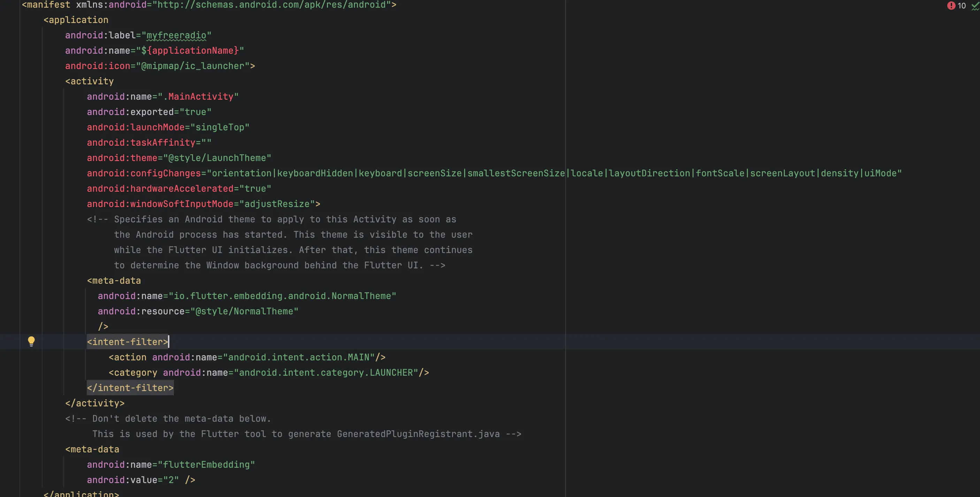Click the android:label="myfreeradio" attribute
The width and height of the screenshot is (980, 497).
point(138,36)
